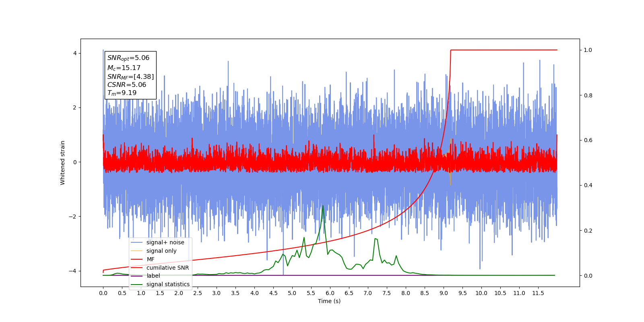Click the 'Time (s)' x-axis label
The height and width of the screenshot is (322, 644).
point(329,301)
